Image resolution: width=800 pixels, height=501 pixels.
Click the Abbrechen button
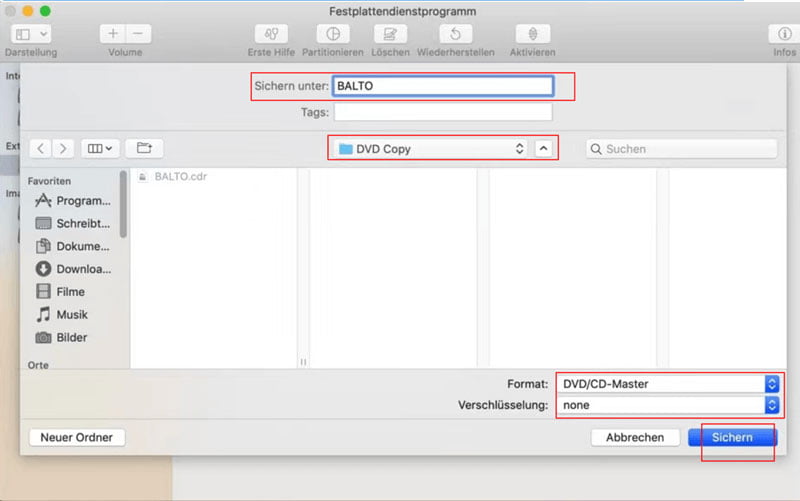[635, 438]
